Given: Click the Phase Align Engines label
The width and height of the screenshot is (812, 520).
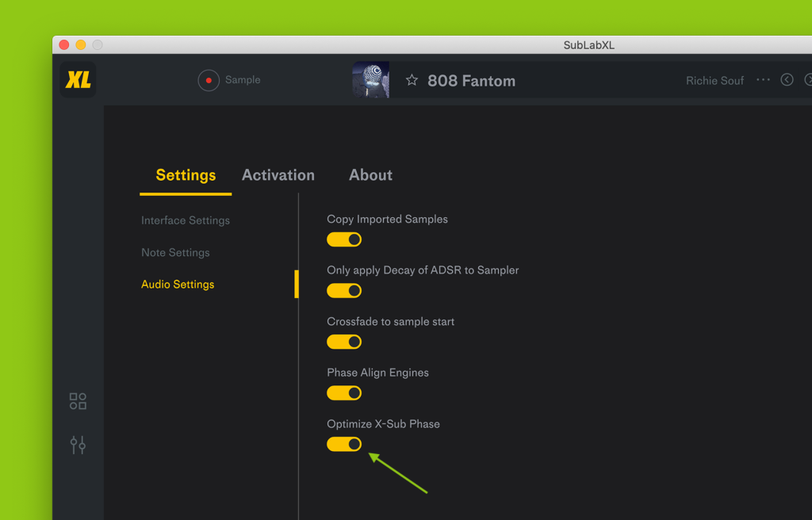Looking at the screenshot, I should click(377, 373).
